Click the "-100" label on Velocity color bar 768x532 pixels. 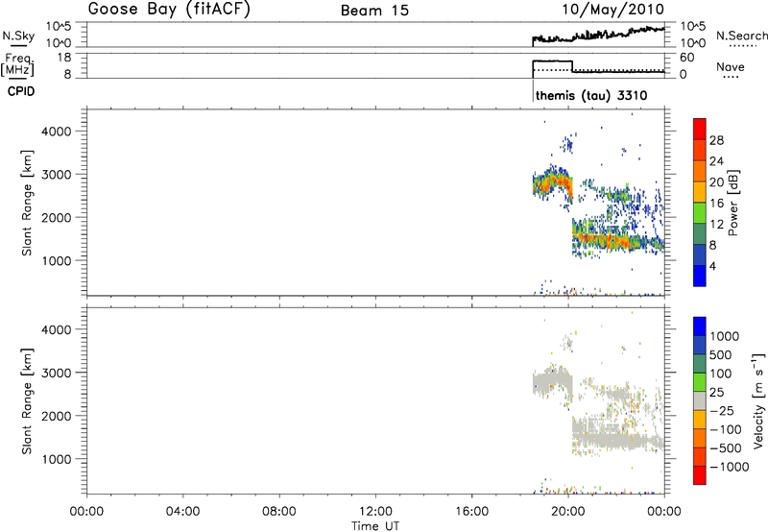coord(726,429)
